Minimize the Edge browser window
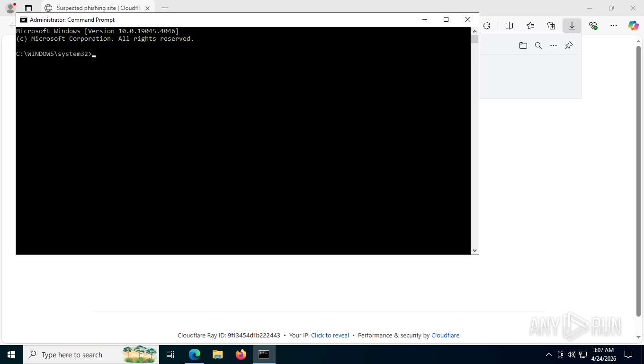Screen dimensions: 644x364 pos(590,8)
